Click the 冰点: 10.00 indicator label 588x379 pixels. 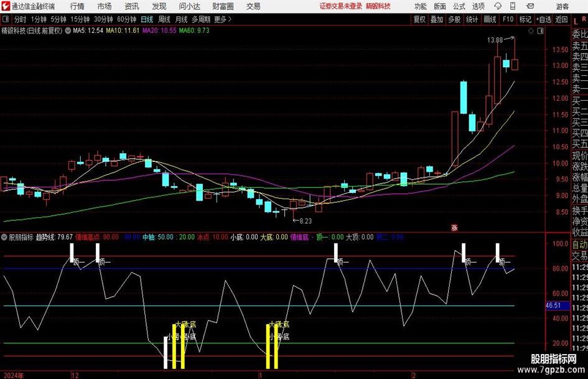click(213, 237)
